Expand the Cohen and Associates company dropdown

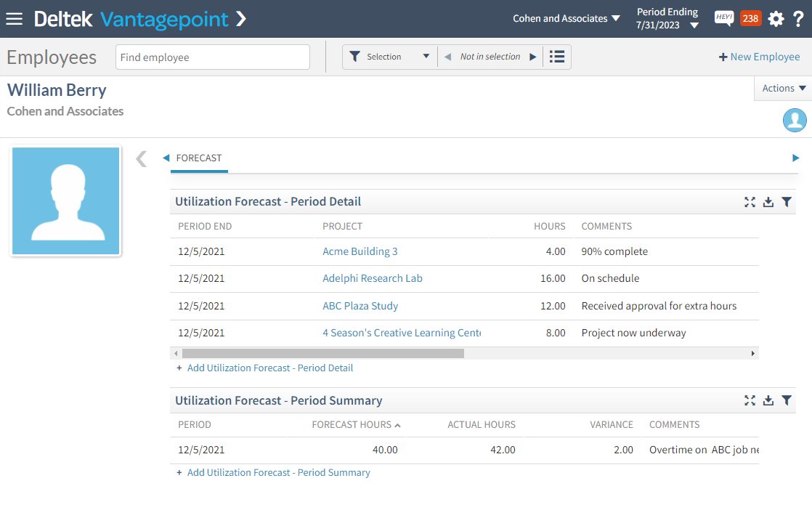tap(567, 19)
